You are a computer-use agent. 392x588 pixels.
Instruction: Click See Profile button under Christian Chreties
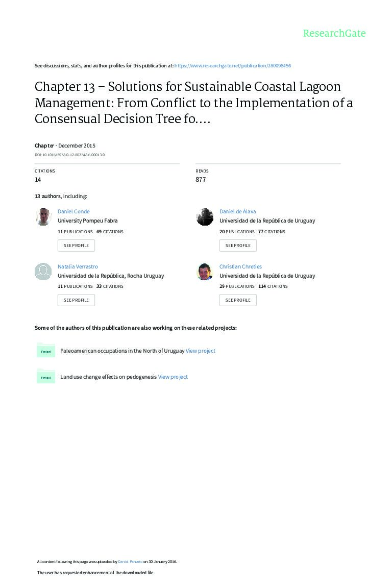[238, 300]
